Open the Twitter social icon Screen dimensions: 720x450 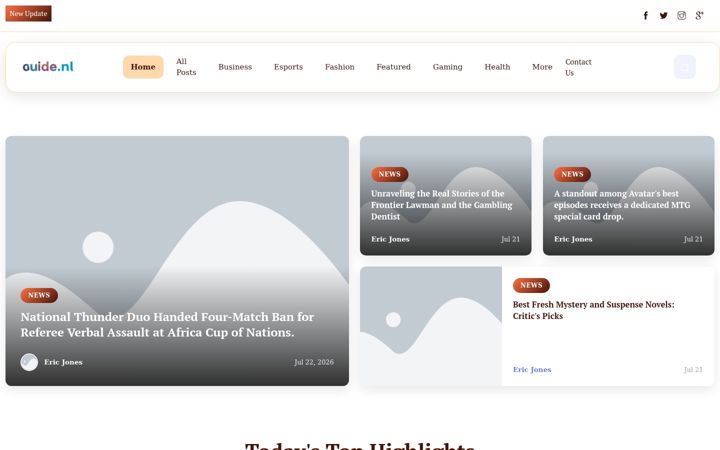click(x=664, y=16)
